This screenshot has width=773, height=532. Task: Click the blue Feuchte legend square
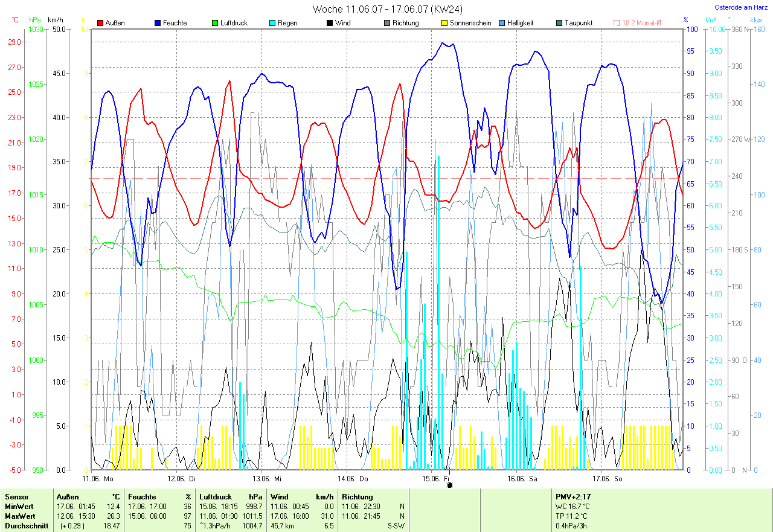click(x=158, y=23)
